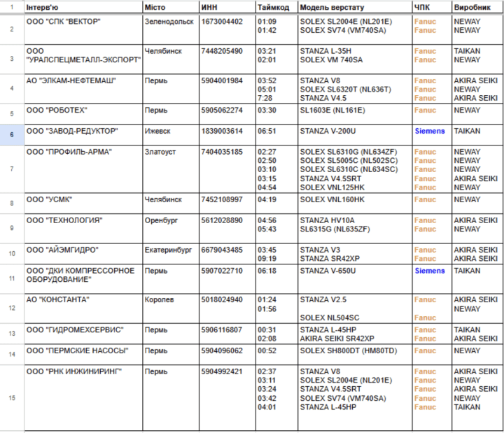Screen dimensions: 504x433
Task: Select the "ЧПК" header cell
Action: coord(432,7)
